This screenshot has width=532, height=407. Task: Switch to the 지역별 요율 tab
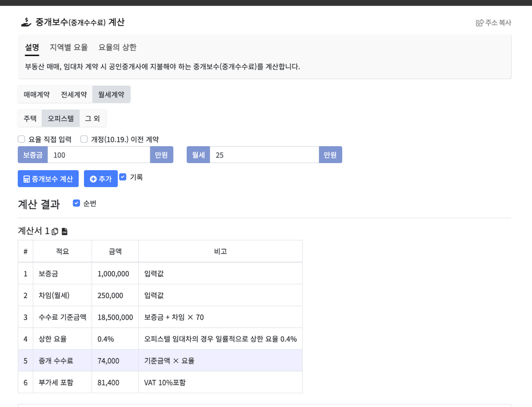point(69,47)
